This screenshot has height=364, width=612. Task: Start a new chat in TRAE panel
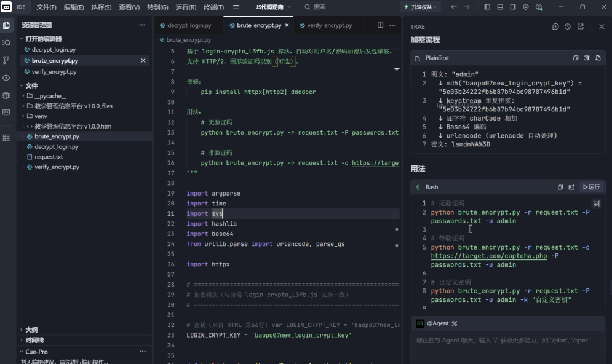coord(555,26)
